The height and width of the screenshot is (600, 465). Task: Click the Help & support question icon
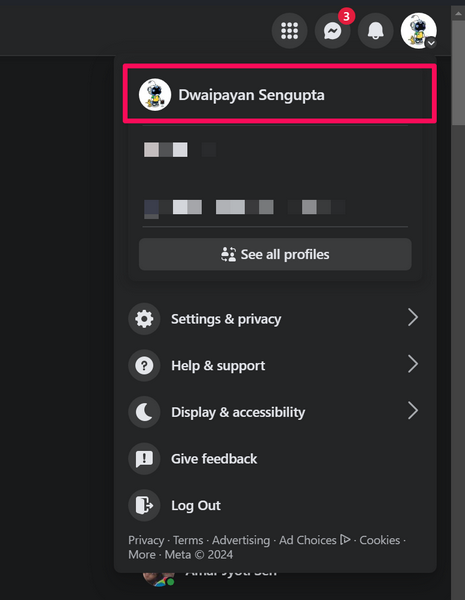click(144, 365)
